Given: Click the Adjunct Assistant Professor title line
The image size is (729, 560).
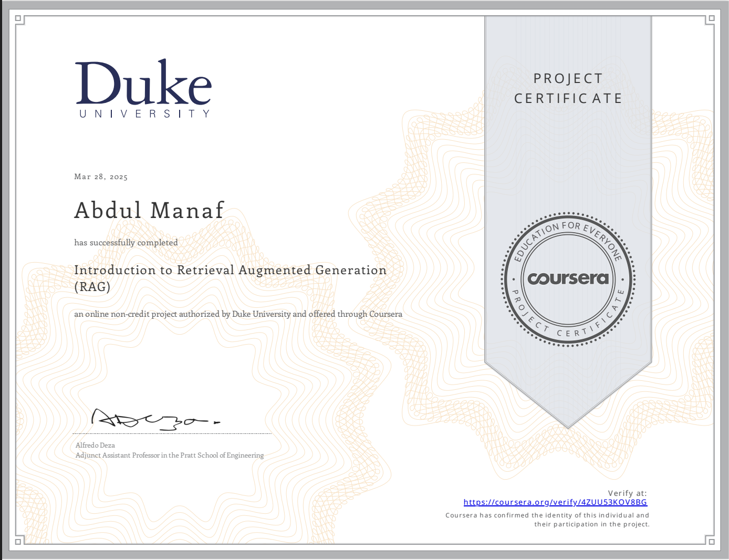Looking at the screenshot, I should click(170, 455).
